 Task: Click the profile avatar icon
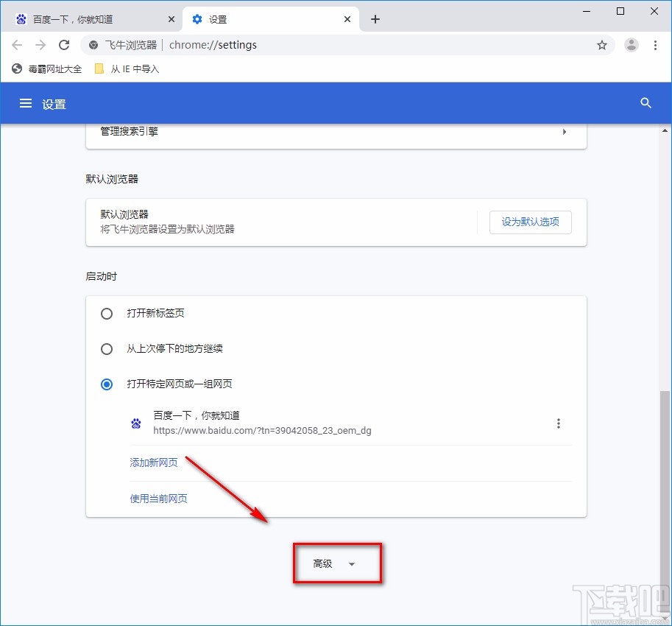coord(631,45)
